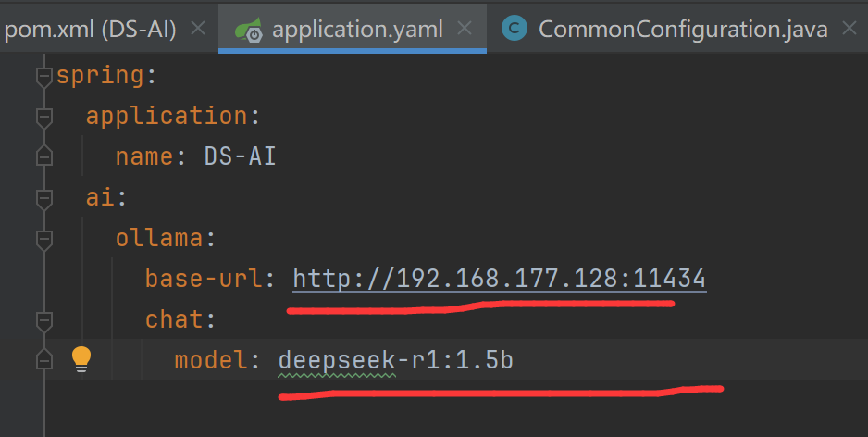Collapse the ai block fold marker
868x437 pixels.
coord(43,198)
